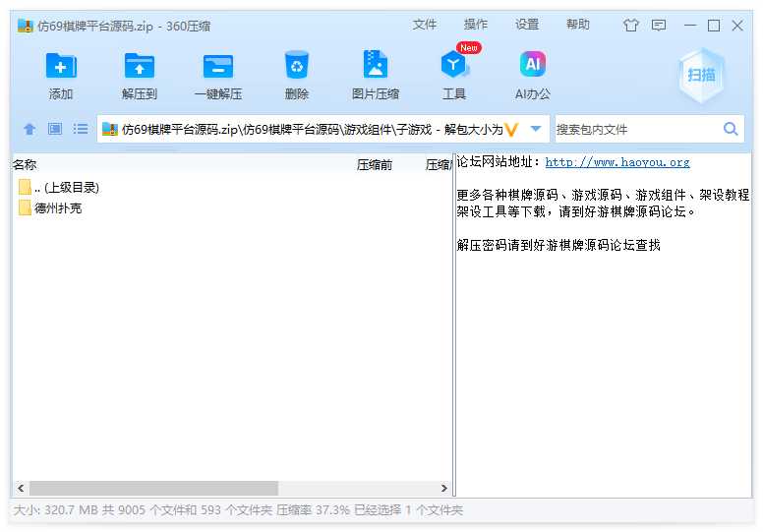Open the 工具 (Tools) icon marked New
Image resolution: width=763 pixels, height=532 pixels.
(454, 65)
